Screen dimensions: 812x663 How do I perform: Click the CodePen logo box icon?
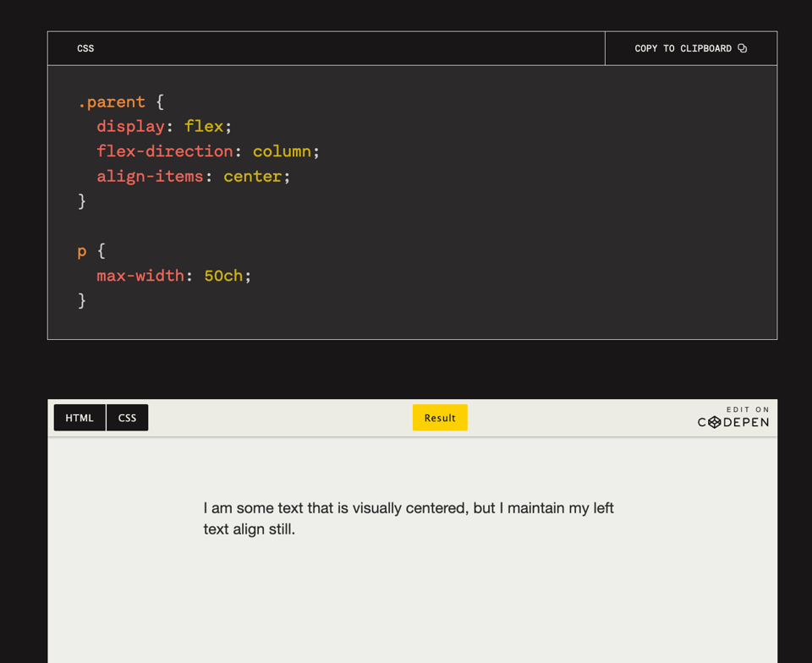click(715, 422)
